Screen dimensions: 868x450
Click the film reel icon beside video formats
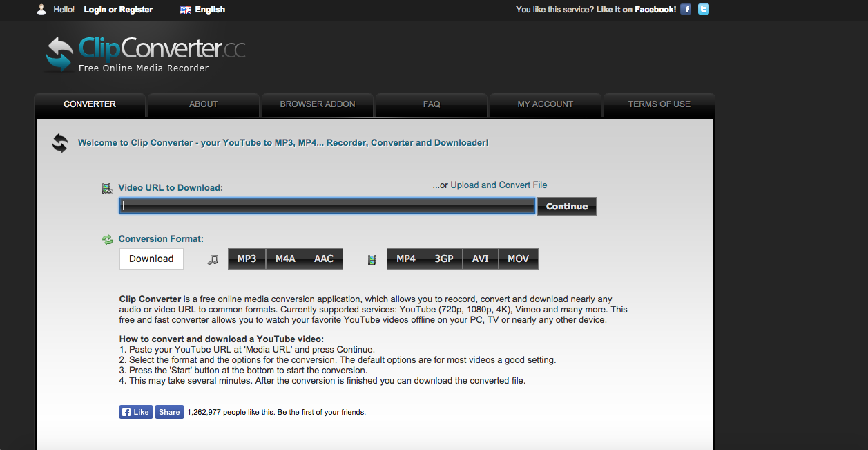(x=372, y=259)
